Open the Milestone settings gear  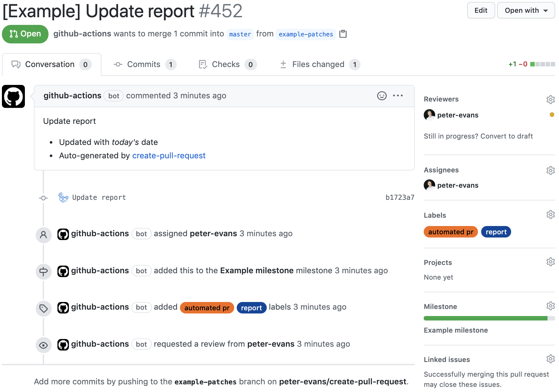[x=550, y=306]
